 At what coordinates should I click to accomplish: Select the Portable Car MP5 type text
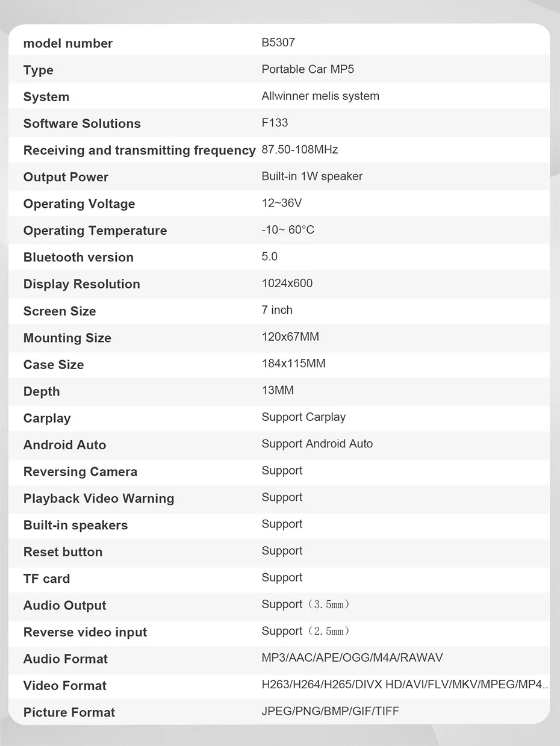308,69
